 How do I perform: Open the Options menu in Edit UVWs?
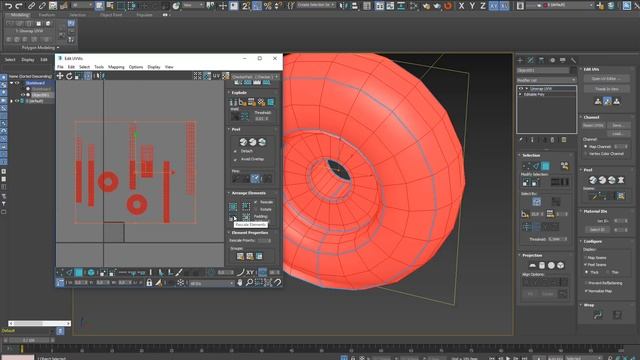click(136, 67)
